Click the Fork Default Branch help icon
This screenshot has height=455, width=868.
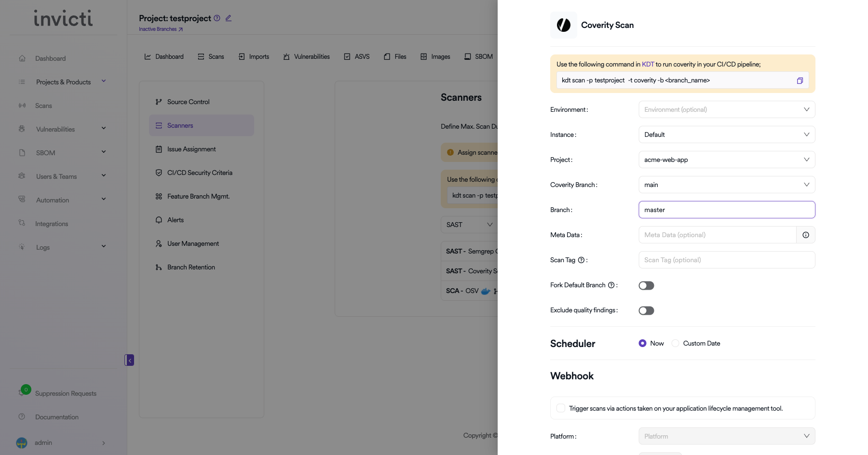coord(611,285)
